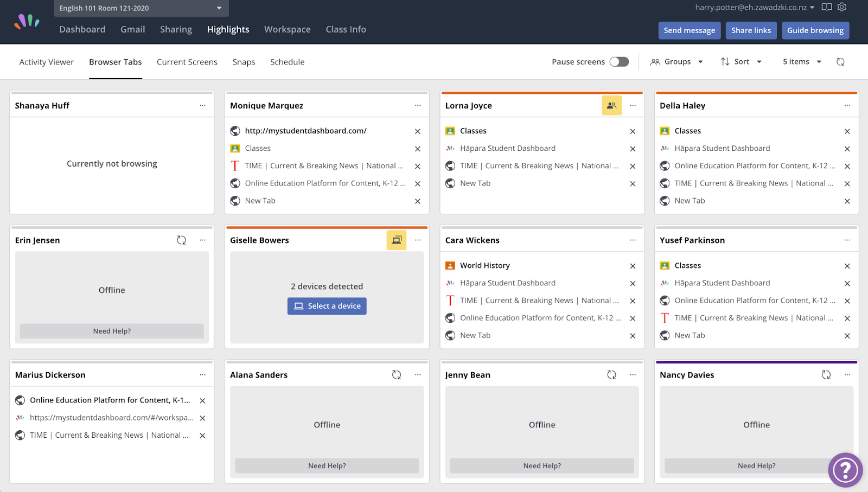
Task: Expand the Groups dropdown
Action: [676, 62]
